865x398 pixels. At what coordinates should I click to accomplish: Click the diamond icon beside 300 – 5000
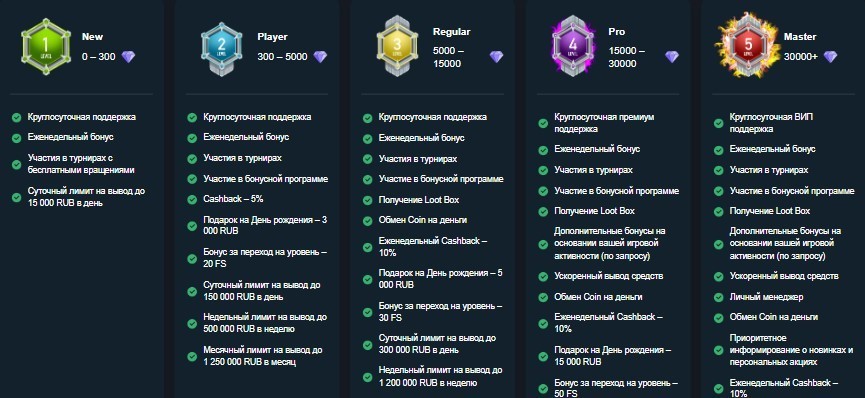click(x=320, y=56)
